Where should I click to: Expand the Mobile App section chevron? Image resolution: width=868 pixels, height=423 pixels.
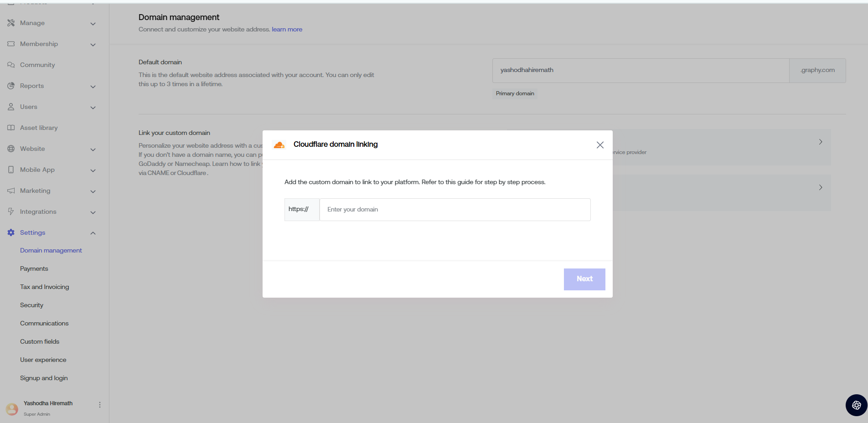[x=93, y=170]
